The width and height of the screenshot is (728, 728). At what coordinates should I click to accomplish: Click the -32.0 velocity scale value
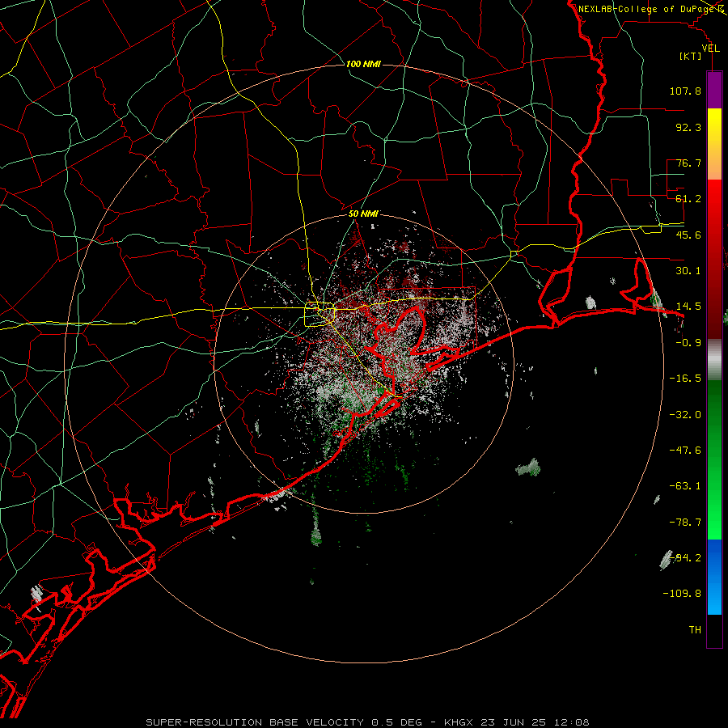[685, 415]
